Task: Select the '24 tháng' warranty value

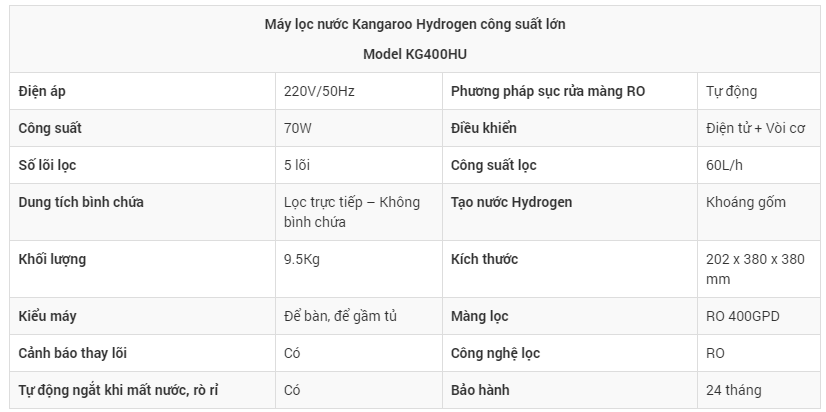Action: click(733, 390)
